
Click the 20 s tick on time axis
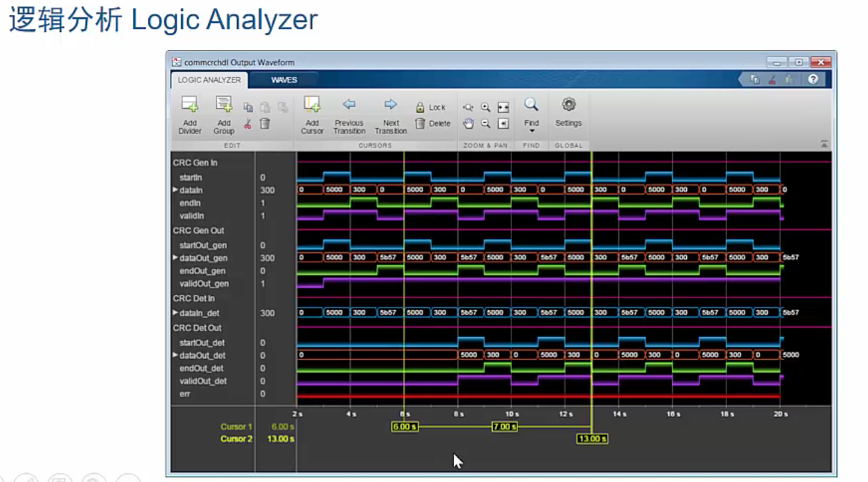coord(781,414)
